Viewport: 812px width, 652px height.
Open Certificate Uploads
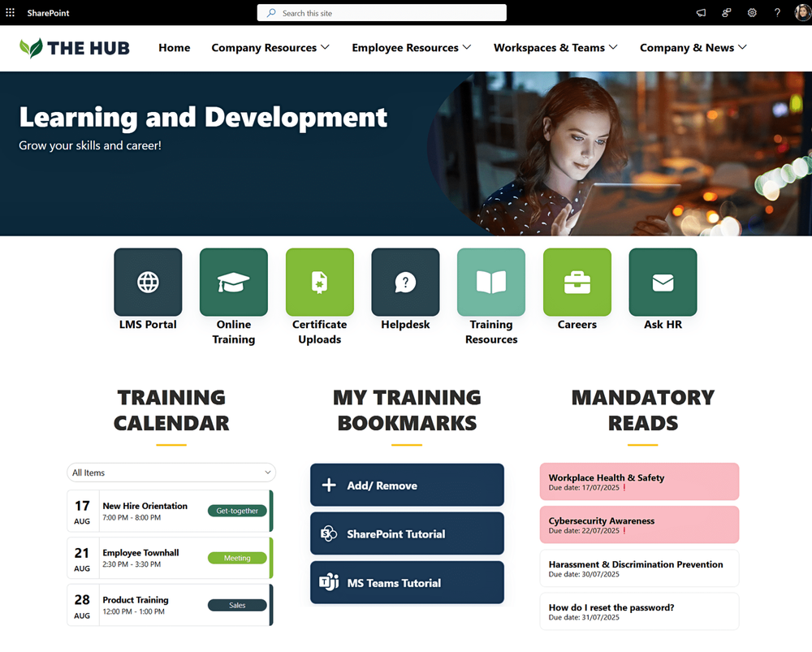pyautogui.click(x=319, y=281)
